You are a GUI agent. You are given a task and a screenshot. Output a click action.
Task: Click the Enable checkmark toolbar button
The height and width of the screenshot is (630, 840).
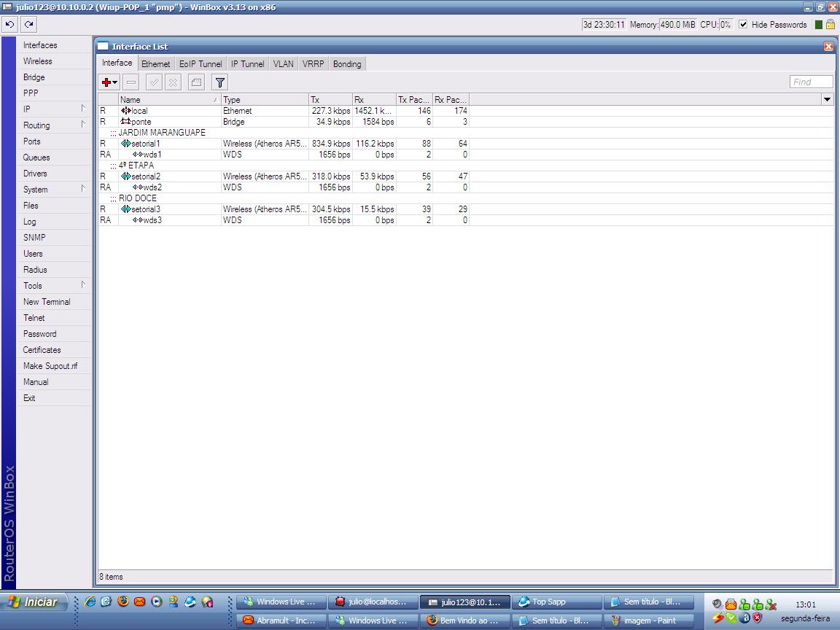click(155, 82)
